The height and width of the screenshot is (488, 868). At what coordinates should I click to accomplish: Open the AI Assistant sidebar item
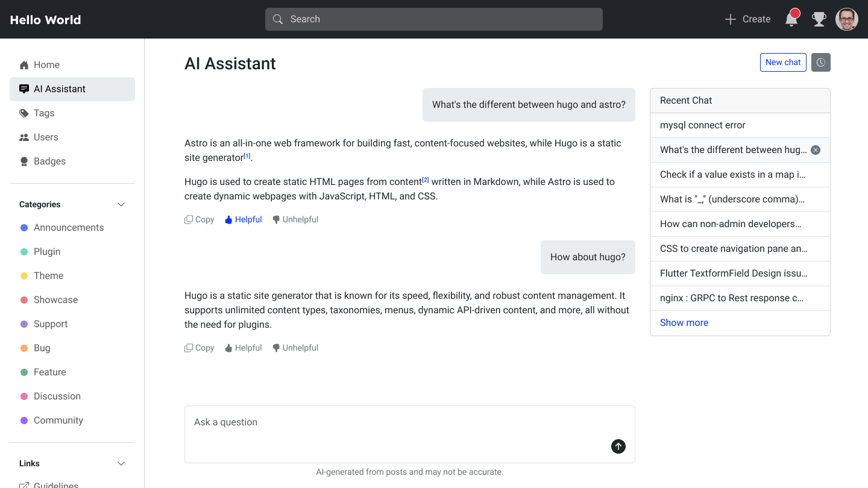59,89
